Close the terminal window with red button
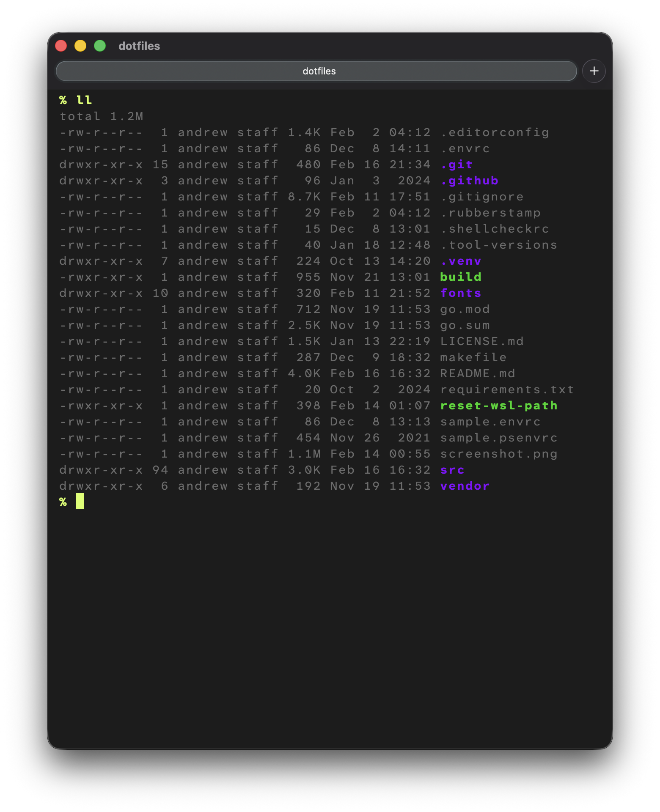The height and width of the screenshot is (812, 660). point(61,46)
